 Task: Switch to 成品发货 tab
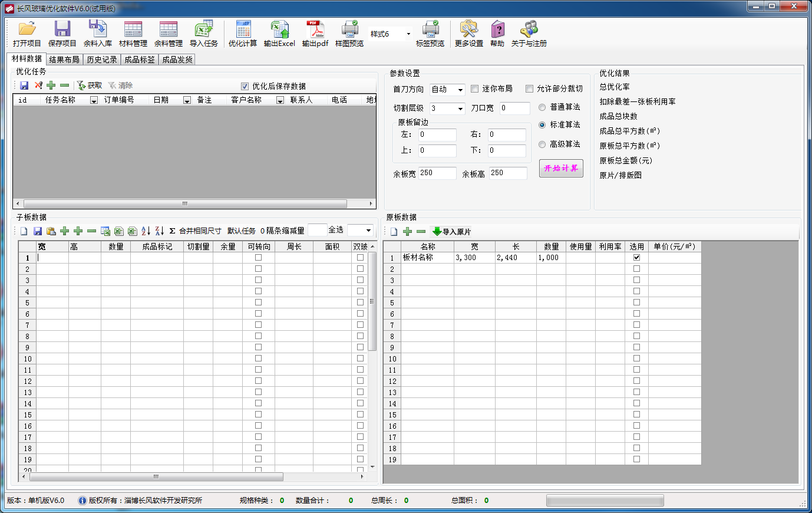point(177,60)
